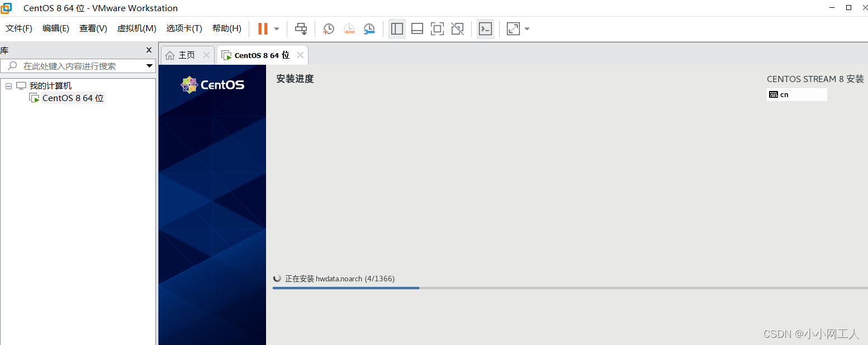Click the stretch guest display icon
Screen dimensions: 868x345
click(x=513, y=29)
